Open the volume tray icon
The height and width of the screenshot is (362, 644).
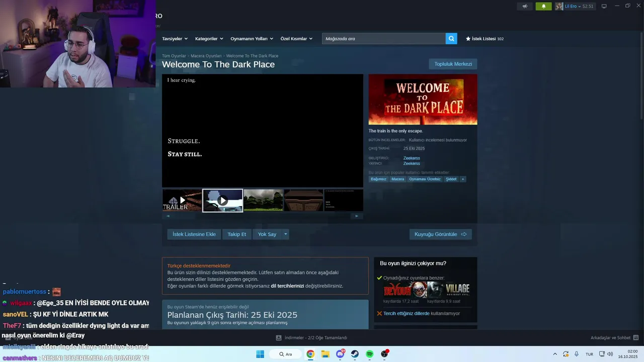610,354
